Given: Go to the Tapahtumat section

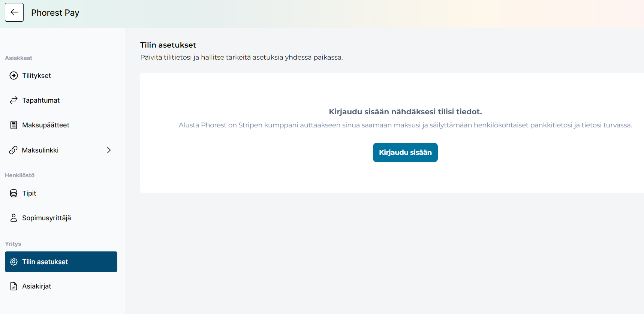Looking at the screenshot, I should click(x=61, y=100).
